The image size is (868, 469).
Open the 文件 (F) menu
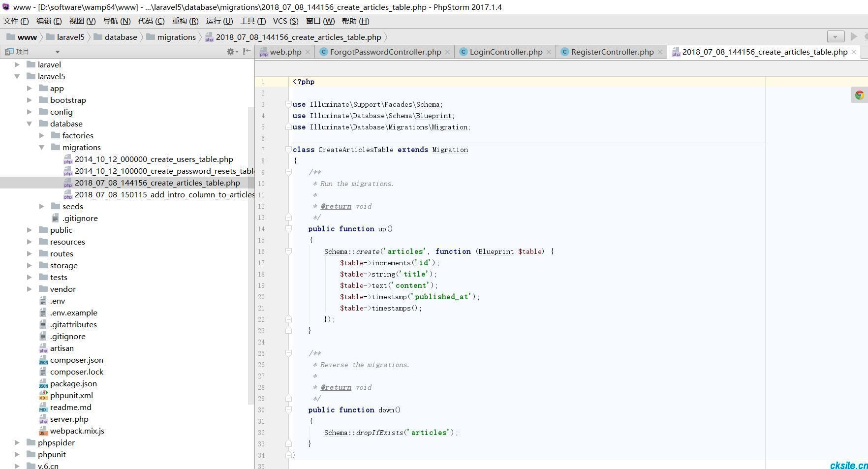pyautogui.click(x=16, y=21)
